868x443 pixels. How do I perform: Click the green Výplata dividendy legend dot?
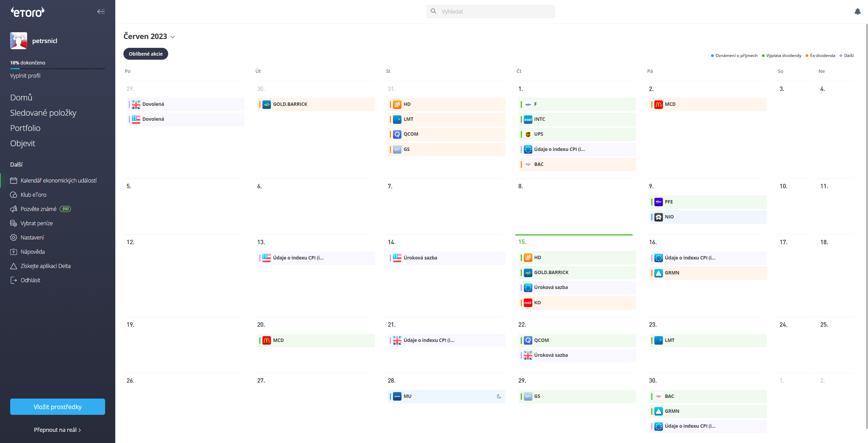tap(763, 56)
